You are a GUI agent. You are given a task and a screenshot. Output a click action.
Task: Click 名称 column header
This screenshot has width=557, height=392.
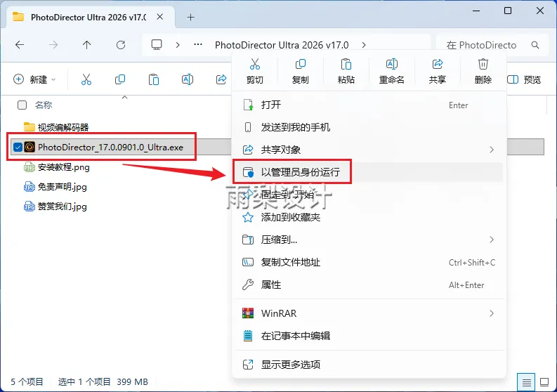tap(44, 105)
